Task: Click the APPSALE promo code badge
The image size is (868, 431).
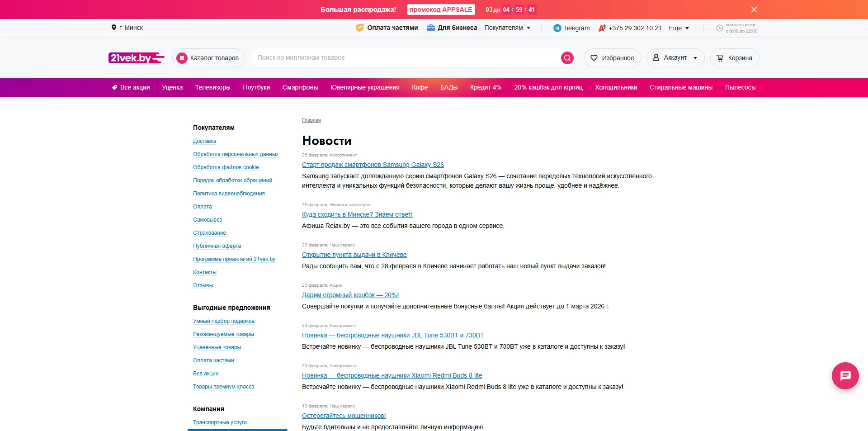Action: coord(441,9)
